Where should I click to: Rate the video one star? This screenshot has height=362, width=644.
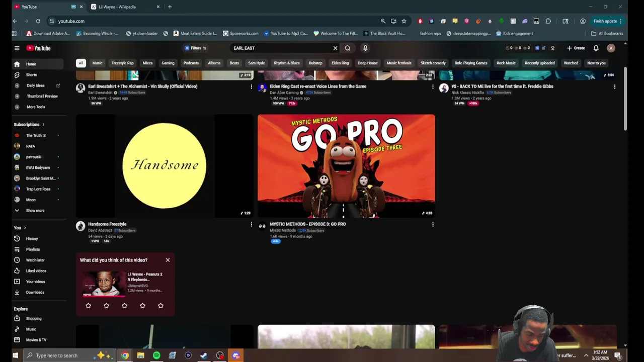(x=88, y=305)
